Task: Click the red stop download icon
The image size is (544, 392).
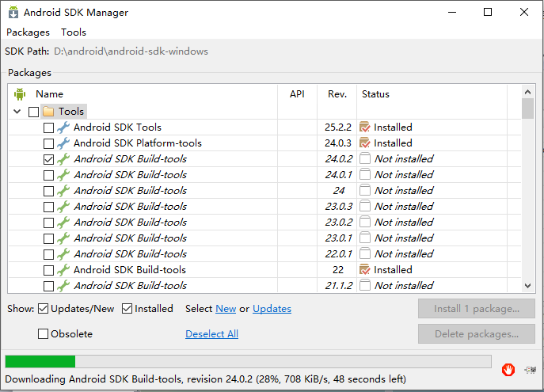Action: click(x=508, y=370)
